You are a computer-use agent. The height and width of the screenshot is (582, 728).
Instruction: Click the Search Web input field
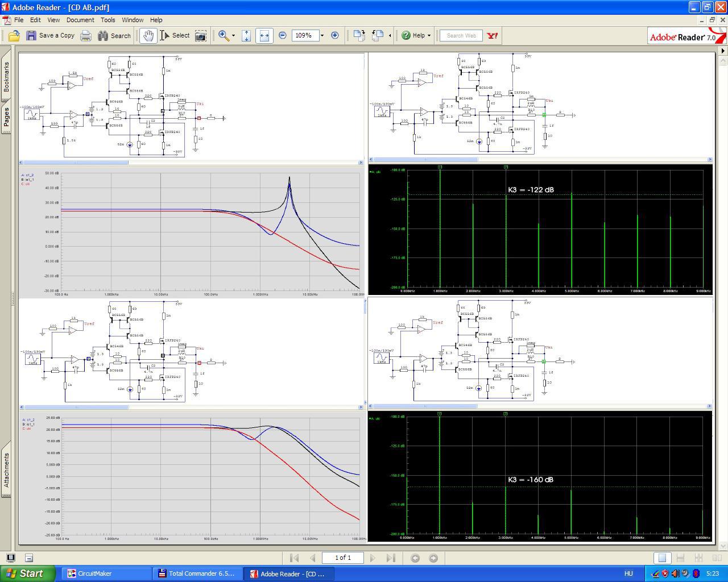tap(461, 35)
